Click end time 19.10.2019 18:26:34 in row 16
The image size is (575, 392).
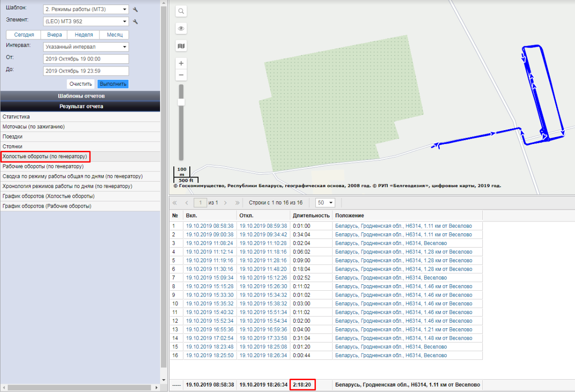click(264, 355)
